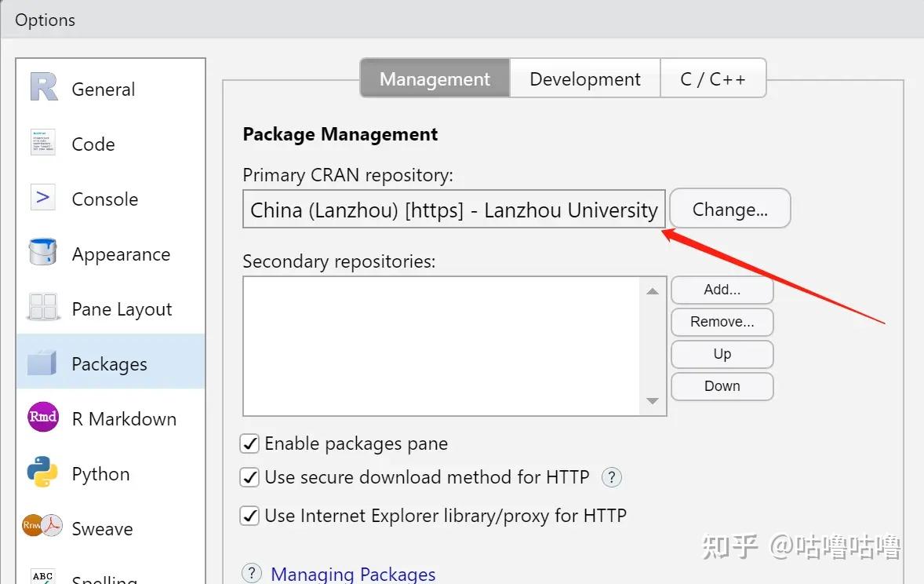Select the Code section icon
The height and width of the screenshot is (584, 924).
click(43, 142)
